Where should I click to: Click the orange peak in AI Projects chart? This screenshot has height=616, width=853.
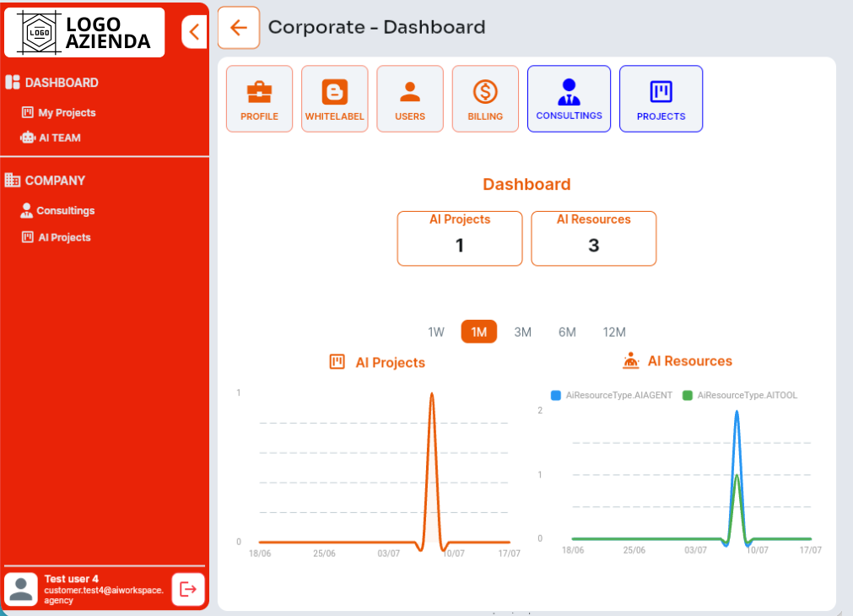[x=432, y=394]
